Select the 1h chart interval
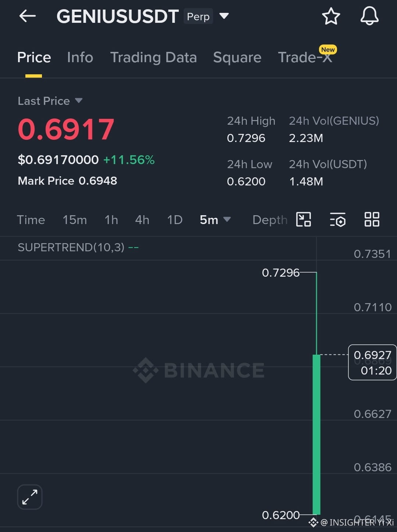This screenshot has width=397, height=532. (x=111, y=220)
